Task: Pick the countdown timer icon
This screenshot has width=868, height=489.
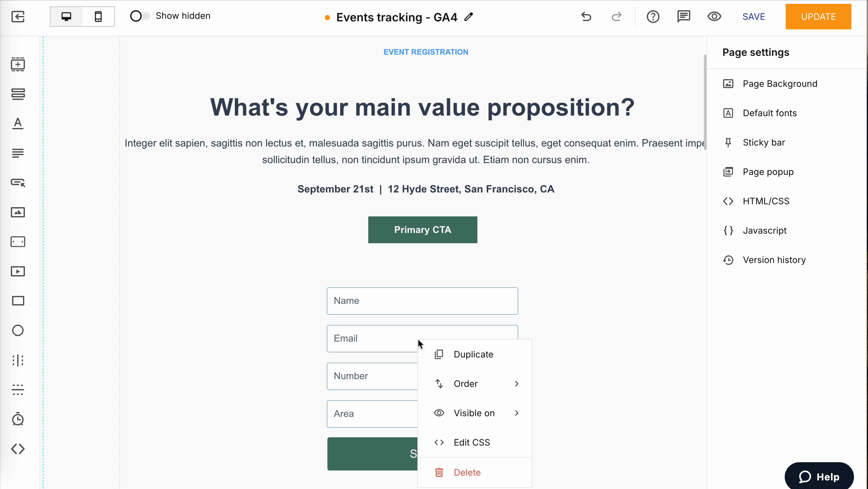Action: click(18, 419)
